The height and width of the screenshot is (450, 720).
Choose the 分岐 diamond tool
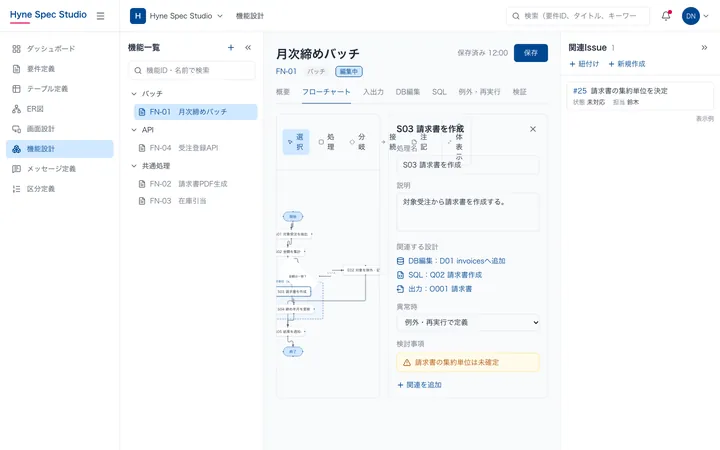357,142
